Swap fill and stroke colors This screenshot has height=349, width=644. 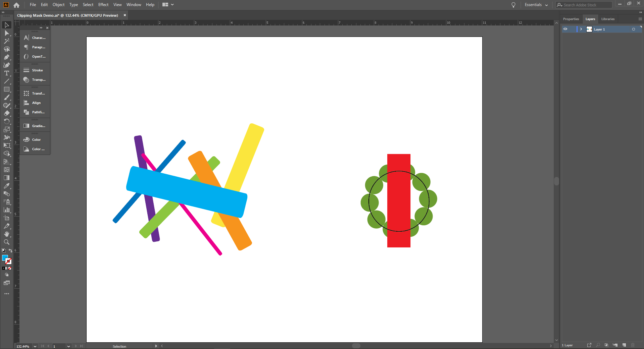[10, 251]
